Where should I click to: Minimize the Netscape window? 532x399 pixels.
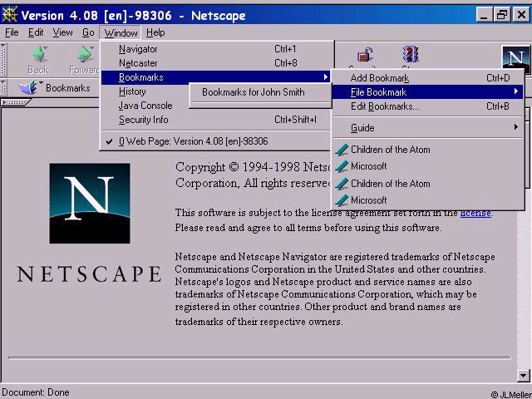(x=484, y=15)
